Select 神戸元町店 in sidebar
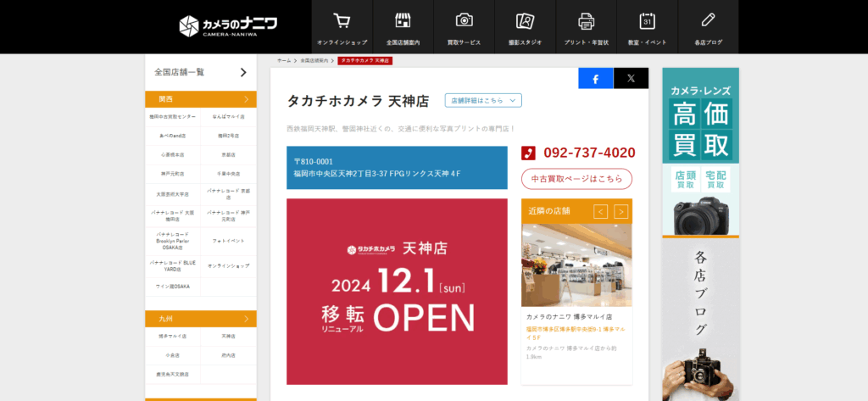This screenshot has width=868, height=401. point(173,173)
